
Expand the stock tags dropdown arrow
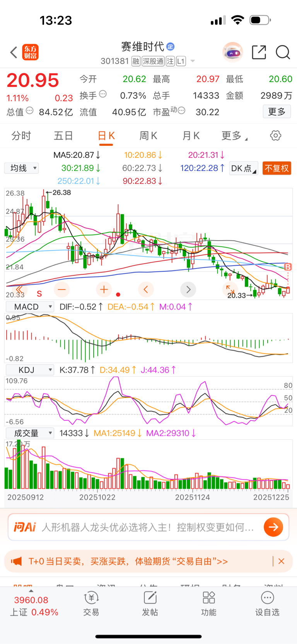point(193,61)
